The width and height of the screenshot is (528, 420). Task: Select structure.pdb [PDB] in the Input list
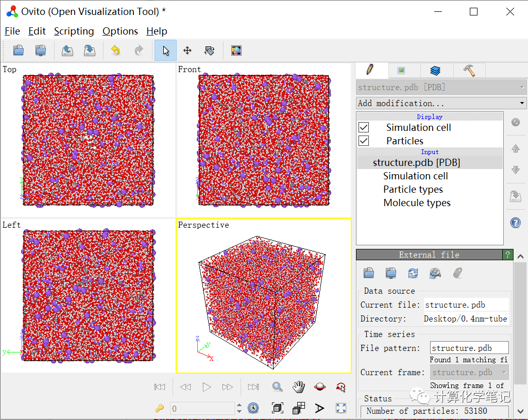[430, 162]
